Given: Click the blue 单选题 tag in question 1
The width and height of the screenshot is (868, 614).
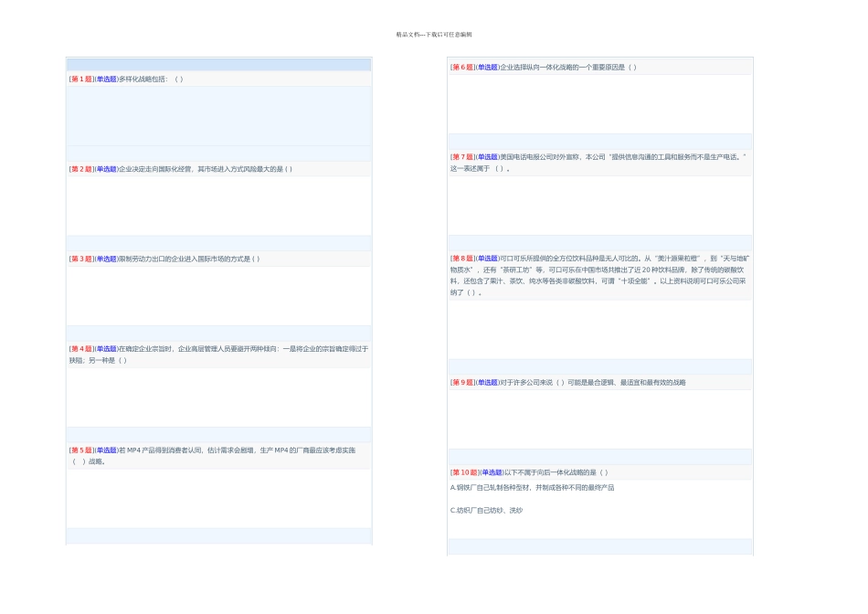Looking at the screenshot, I should tap(106, 79).
